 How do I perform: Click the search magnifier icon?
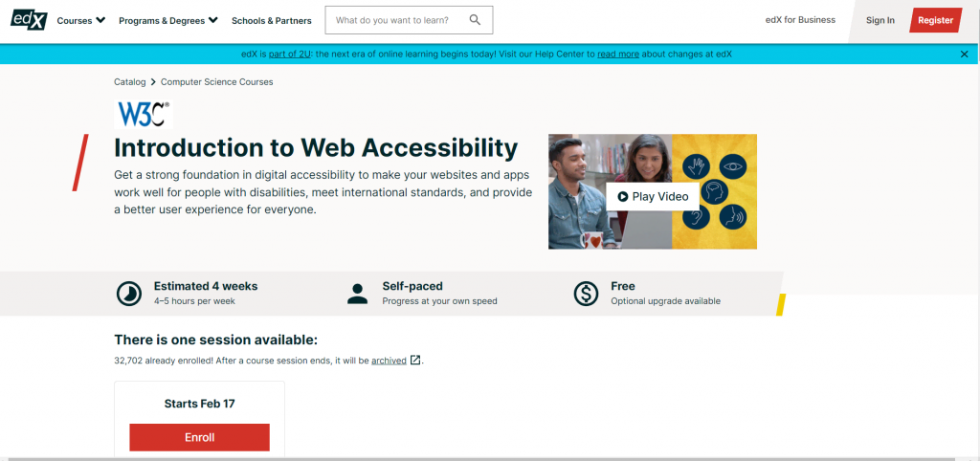[475, 20]
